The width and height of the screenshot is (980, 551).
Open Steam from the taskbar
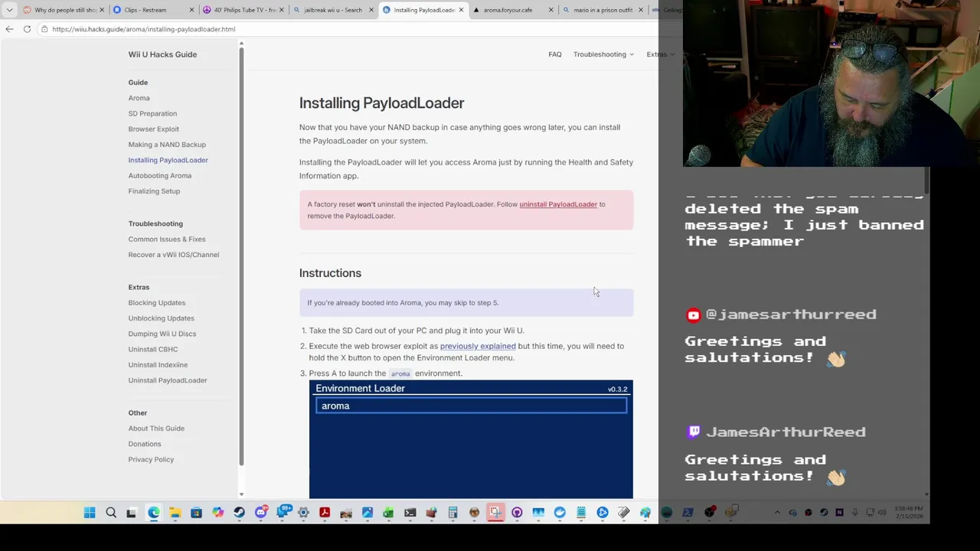coord(240,513)
